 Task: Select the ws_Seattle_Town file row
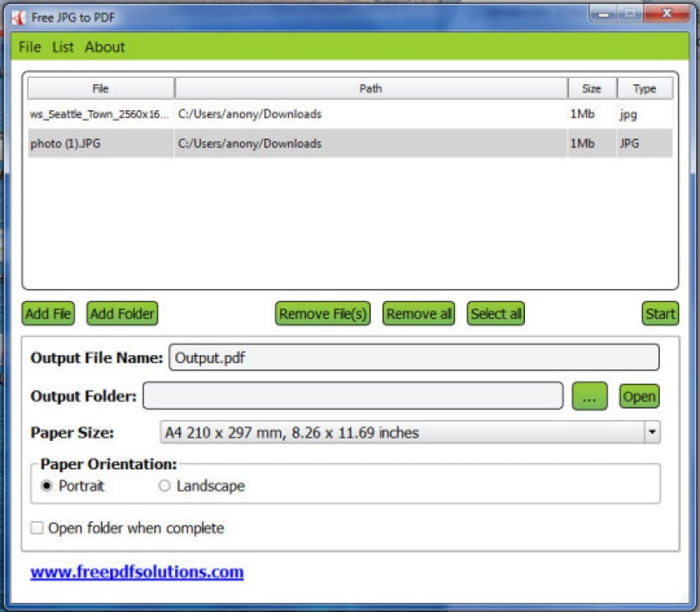350,114
